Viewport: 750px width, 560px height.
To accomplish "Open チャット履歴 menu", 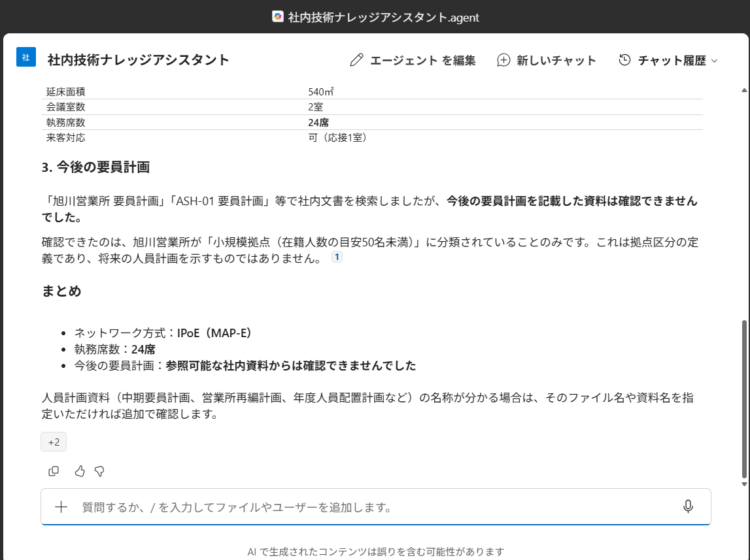I will click(668, 60).
